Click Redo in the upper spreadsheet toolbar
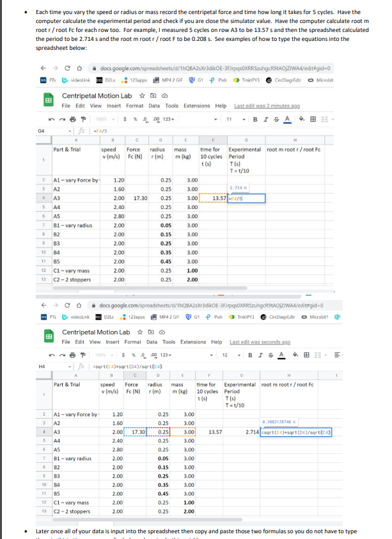The width and height of the screenshot is (392, 539). tap(62, 120)
